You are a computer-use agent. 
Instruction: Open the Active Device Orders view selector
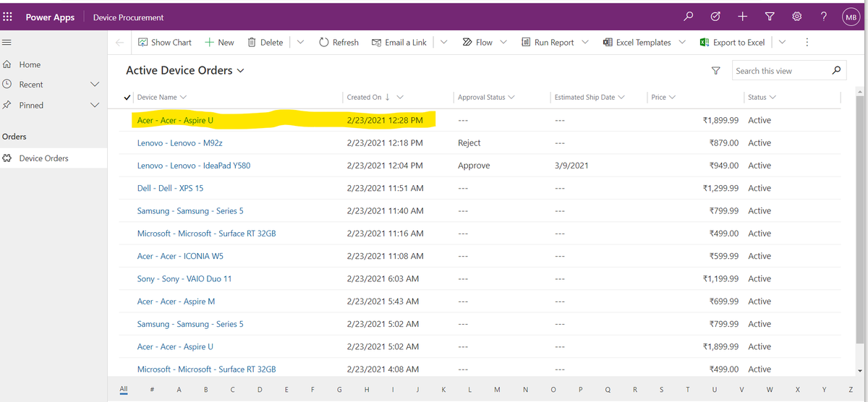pos(185,71)
